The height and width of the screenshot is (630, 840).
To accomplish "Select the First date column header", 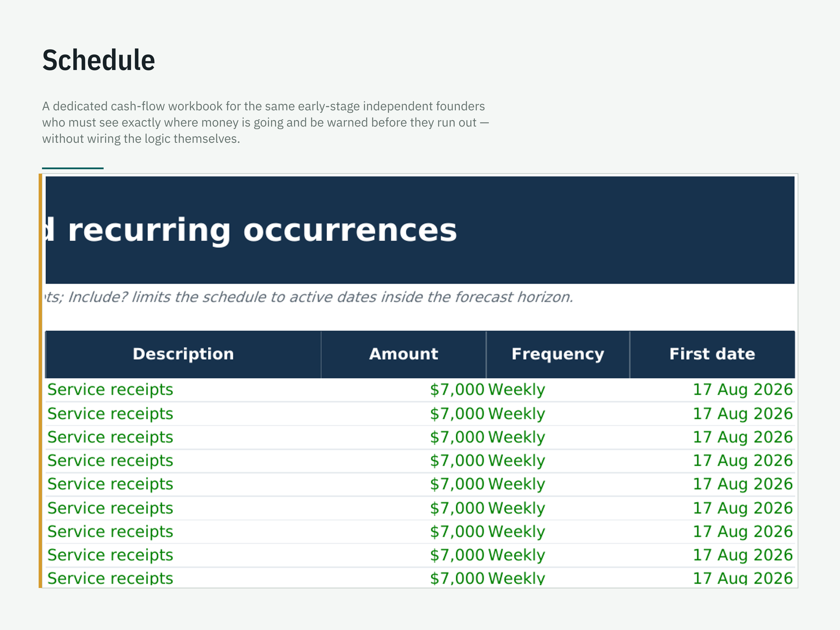I will (x=712, y=354).
